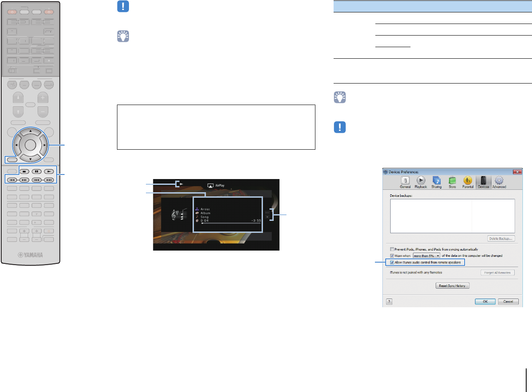Switch to the Sharing preferences tab
Screen dimensions: 532x392
tap(437, 182)
